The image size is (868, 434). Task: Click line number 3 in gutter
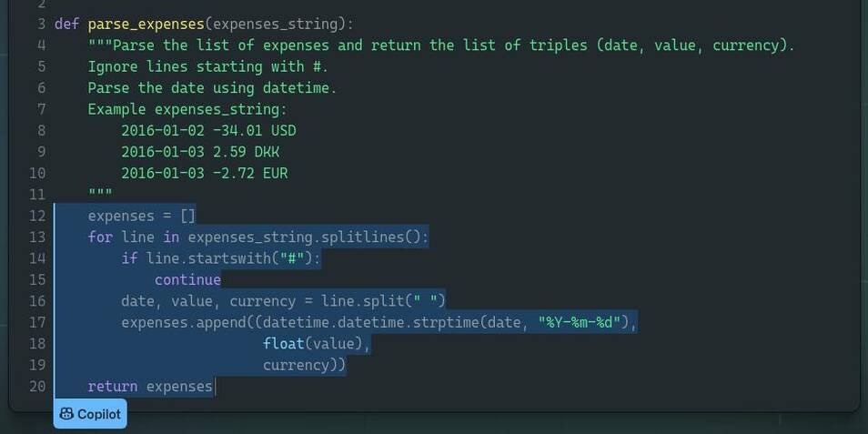(x=42, y=25)
